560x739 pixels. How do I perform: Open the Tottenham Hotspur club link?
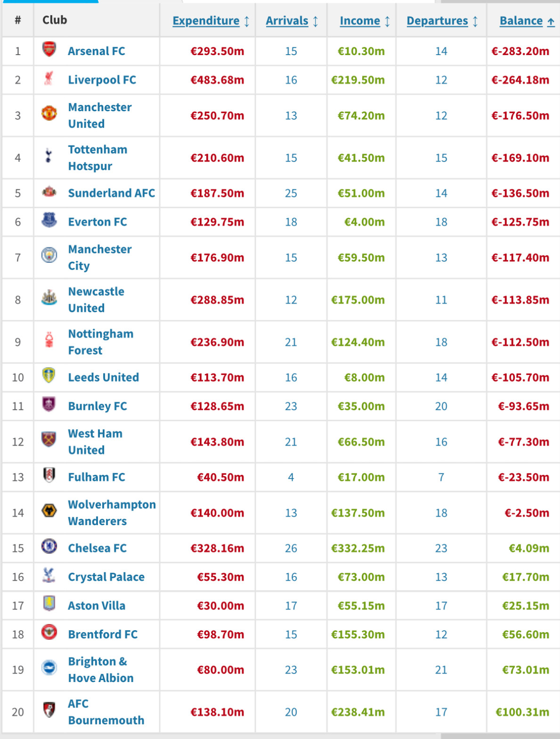click(x=97, y=158)
